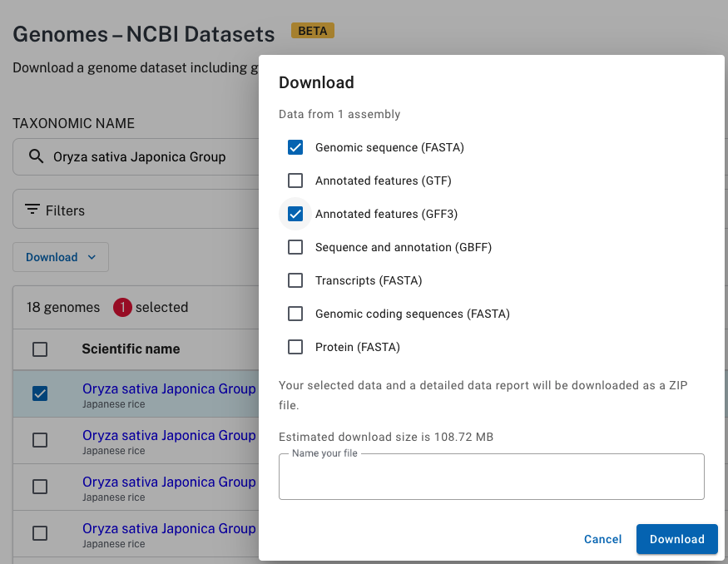Click the red selected count badge
This screenshot has height=564, width=728.
(x=122, y=307)
